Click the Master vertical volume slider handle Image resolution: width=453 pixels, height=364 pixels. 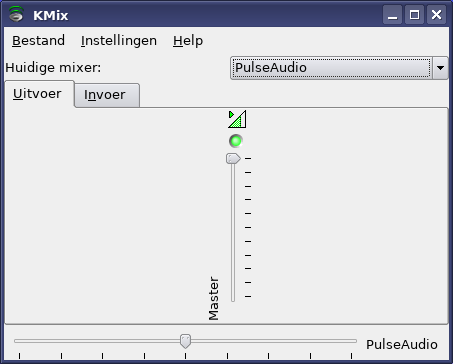(233, 158)
